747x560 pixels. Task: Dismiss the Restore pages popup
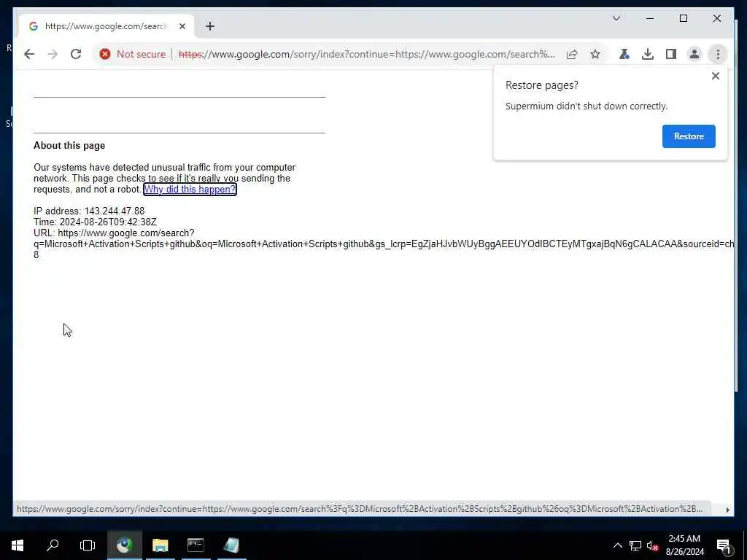pos(715,76)
